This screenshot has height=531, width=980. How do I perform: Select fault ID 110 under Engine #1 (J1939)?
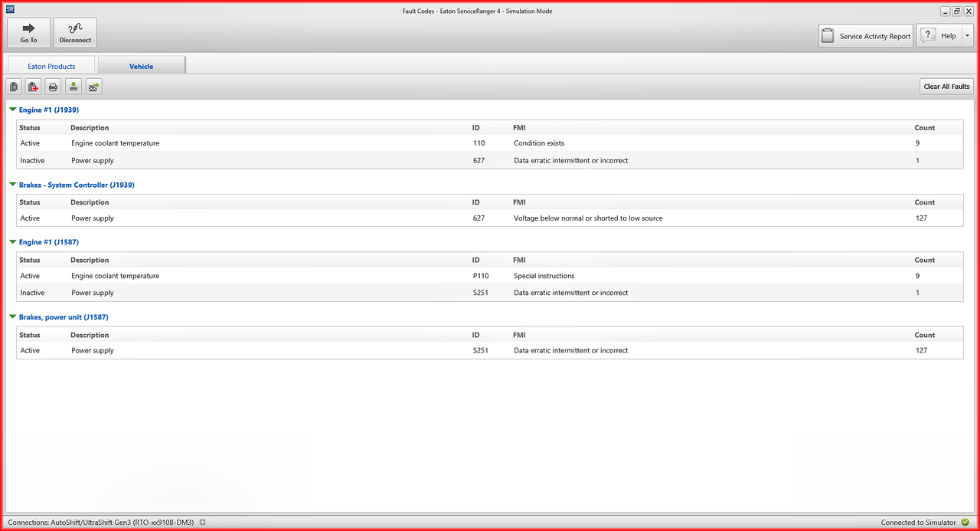click(479, 143)
